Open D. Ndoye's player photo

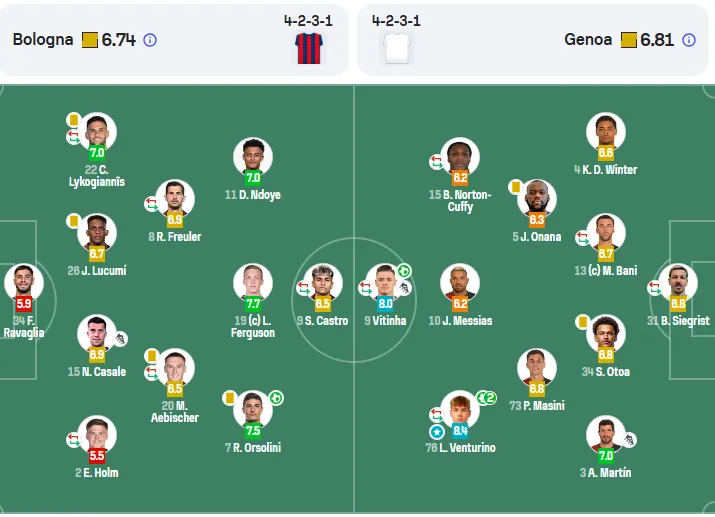[253, 156]
